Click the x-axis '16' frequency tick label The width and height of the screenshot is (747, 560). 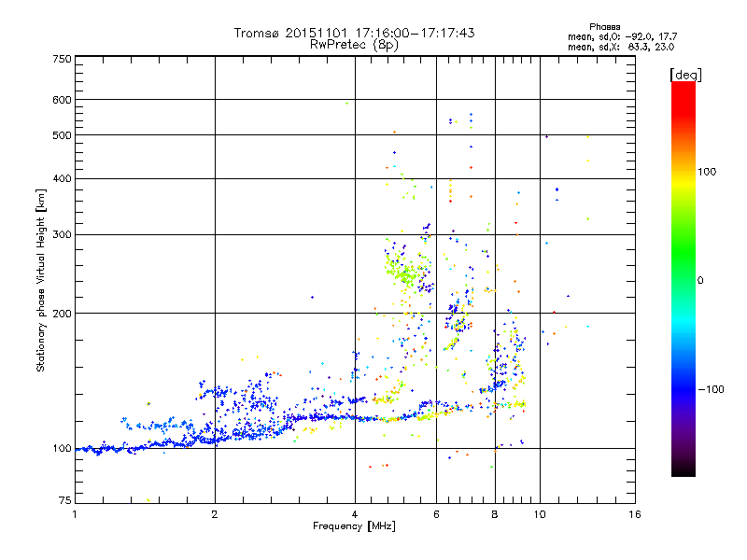tap(635, 514)
